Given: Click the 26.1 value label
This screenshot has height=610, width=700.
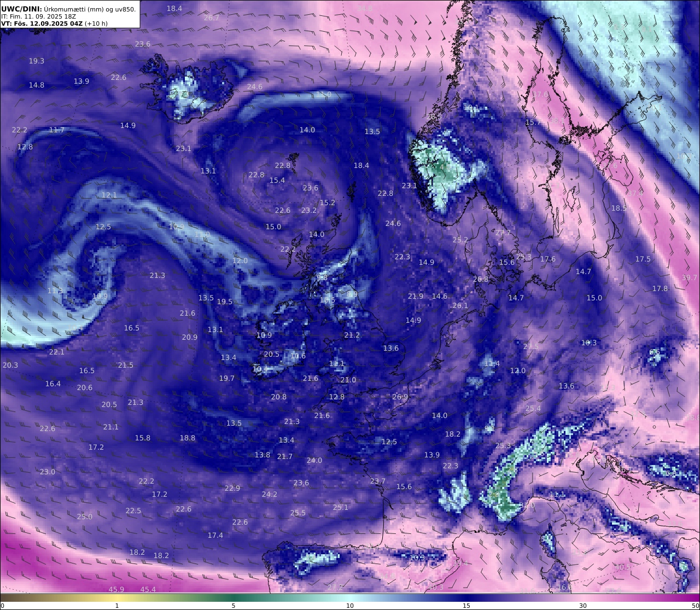Looking at the screenshot, I should 460,306.
